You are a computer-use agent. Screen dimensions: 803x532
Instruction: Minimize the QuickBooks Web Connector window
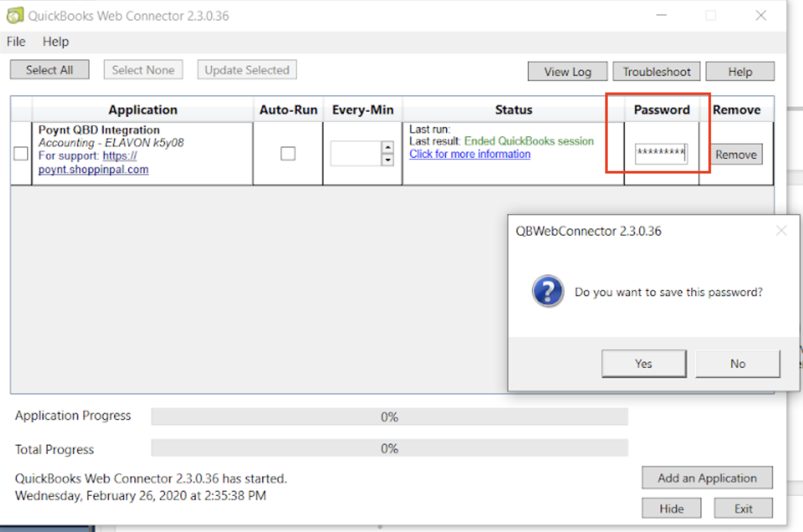(661, 15)
